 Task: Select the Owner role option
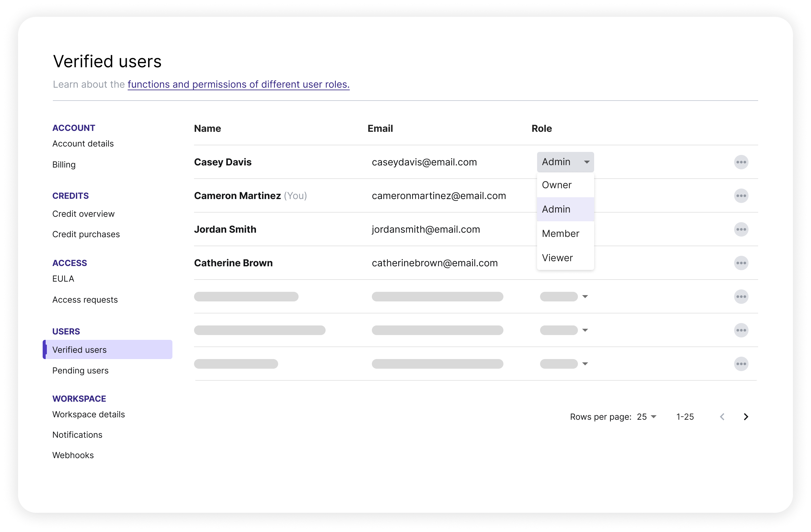click(x=557, y=185)
